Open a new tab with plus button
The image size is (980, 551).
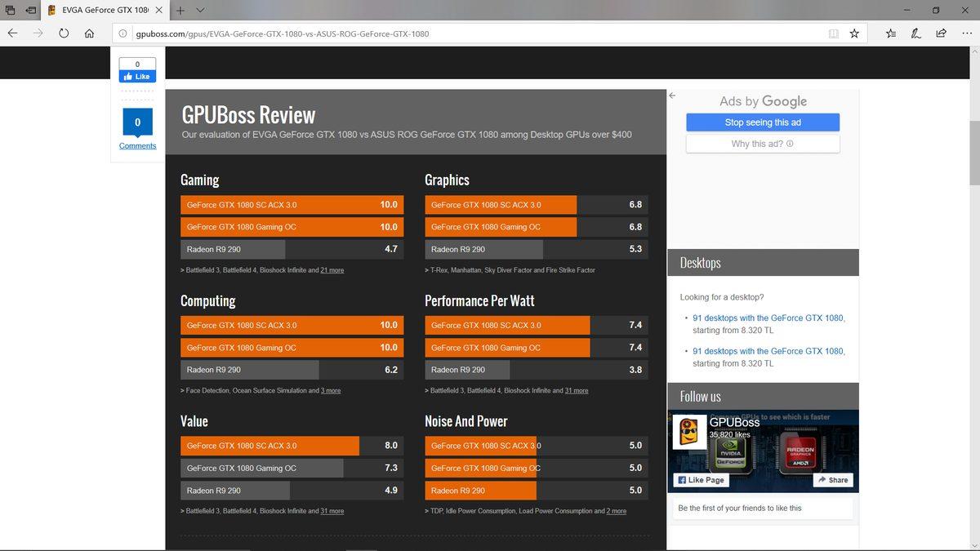pos(180,11)
